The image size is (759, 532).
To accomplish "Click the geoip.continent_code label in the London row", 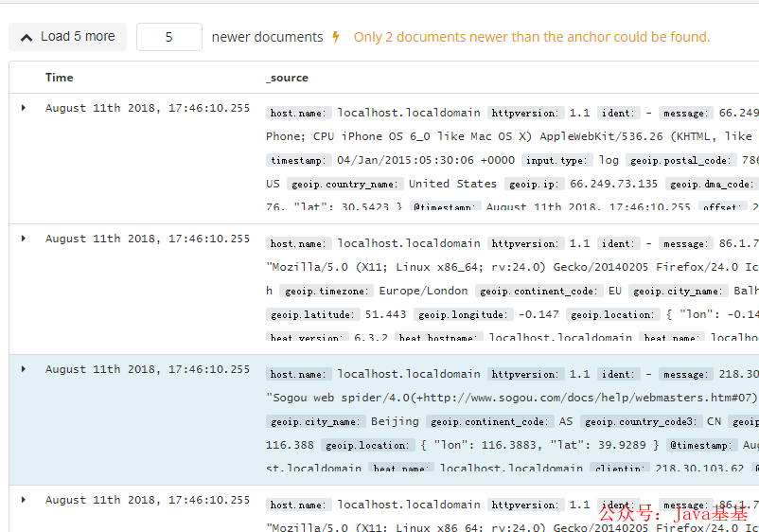I will [538, 291].
